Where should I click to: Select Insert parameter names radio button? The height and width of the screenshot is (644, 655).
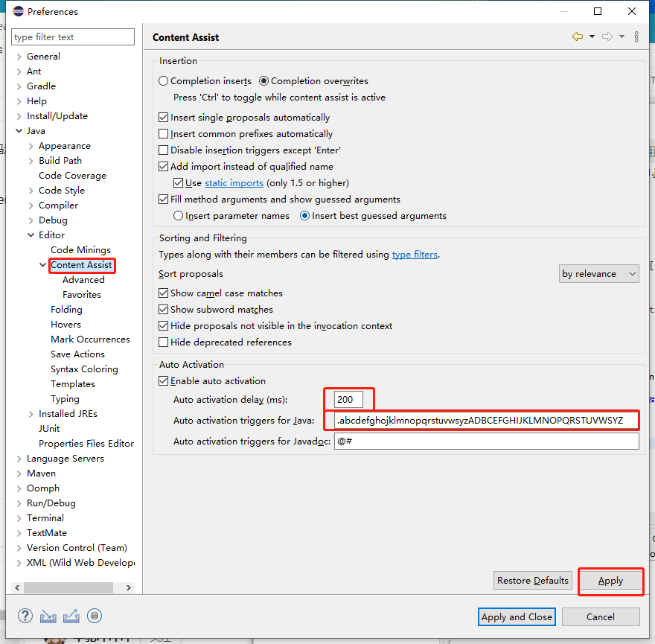179,216
